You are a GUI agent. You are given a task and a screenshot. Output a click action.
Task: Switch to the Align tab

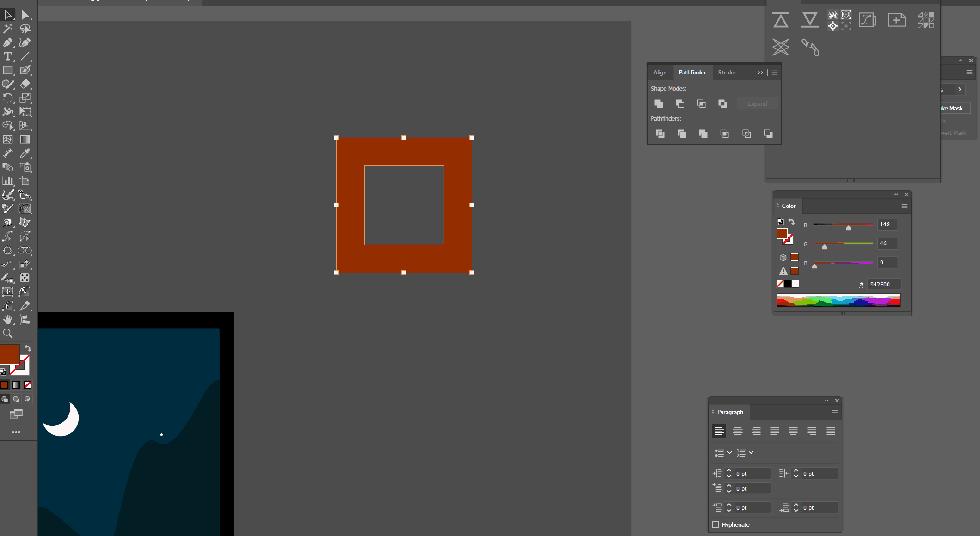click(x=659, y=73)
